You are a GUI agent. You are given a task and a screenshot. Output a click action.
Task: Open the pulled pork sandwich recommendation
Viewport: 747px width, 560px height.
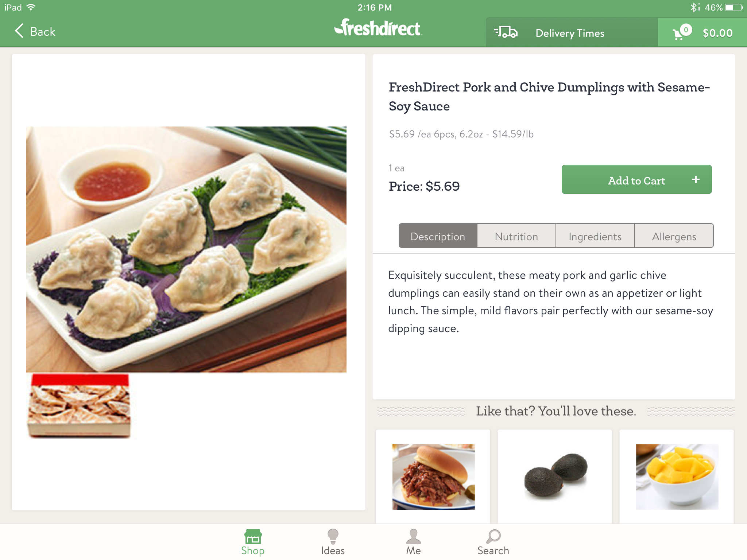(x=433, y=476)
